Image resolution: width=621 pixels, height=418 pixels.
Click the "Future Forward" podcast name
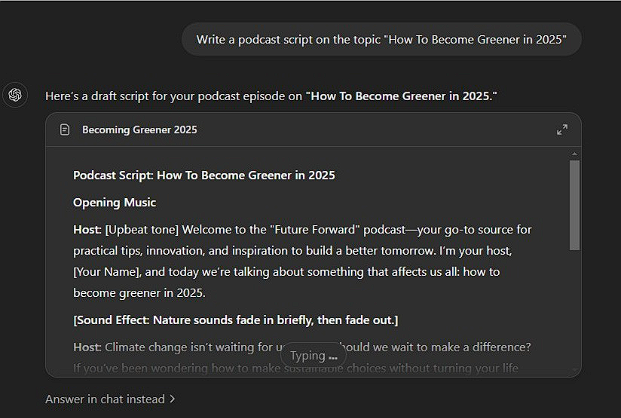click(x=314, y=230)
